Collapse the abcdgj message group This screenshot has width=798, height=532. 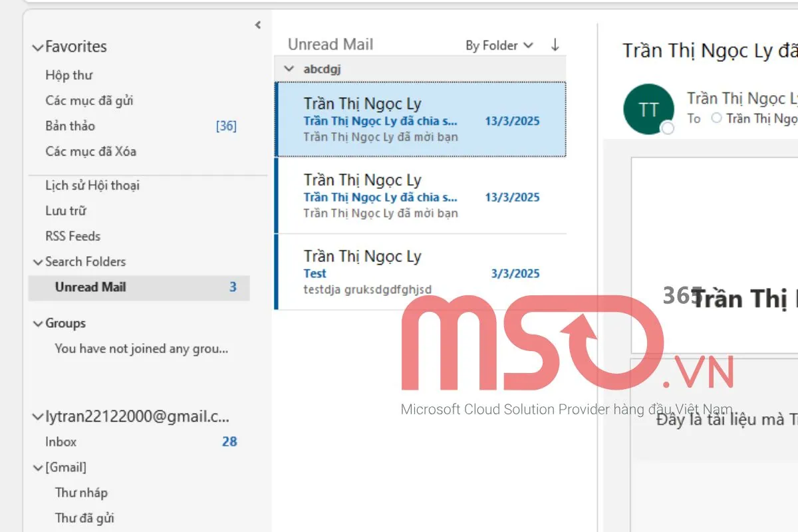[x=289, y=68]
